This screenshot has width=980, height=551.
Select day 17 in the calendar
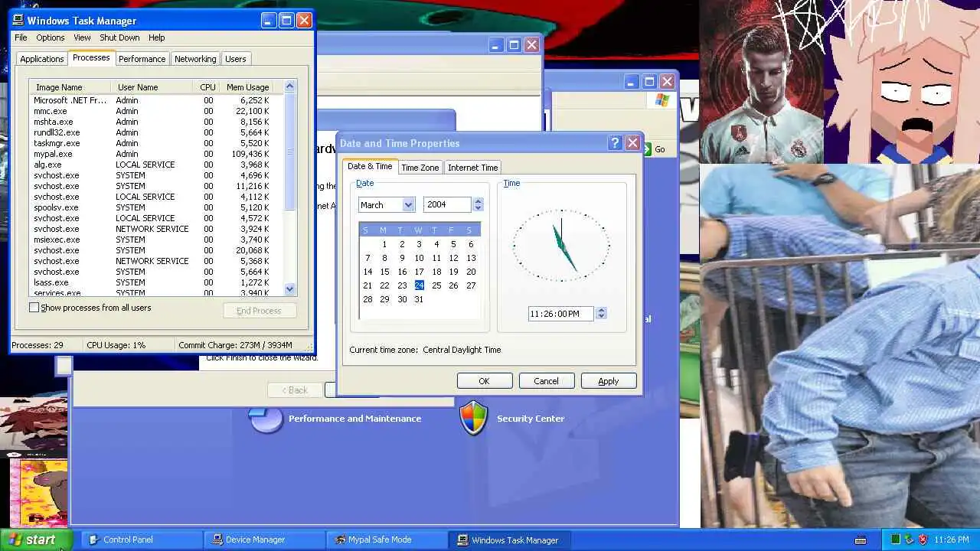[419, 272]
